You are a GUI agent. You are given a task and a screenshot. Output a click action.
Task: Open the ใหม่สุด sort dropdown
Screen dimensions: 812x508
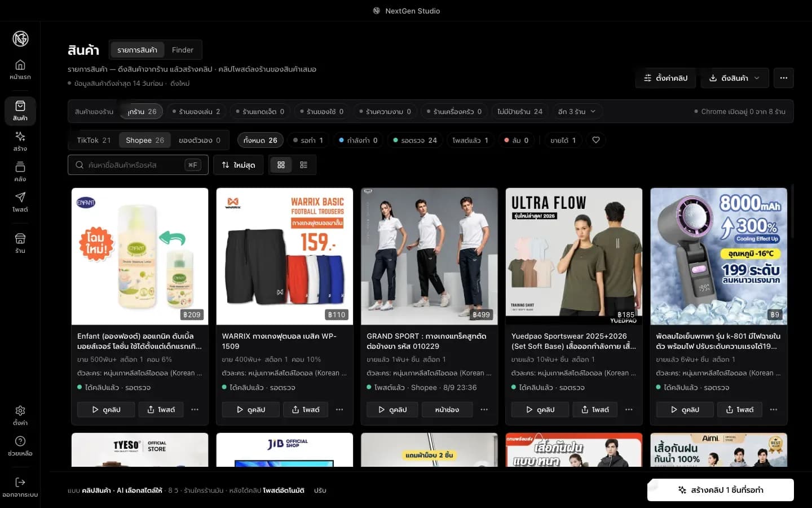239,165
